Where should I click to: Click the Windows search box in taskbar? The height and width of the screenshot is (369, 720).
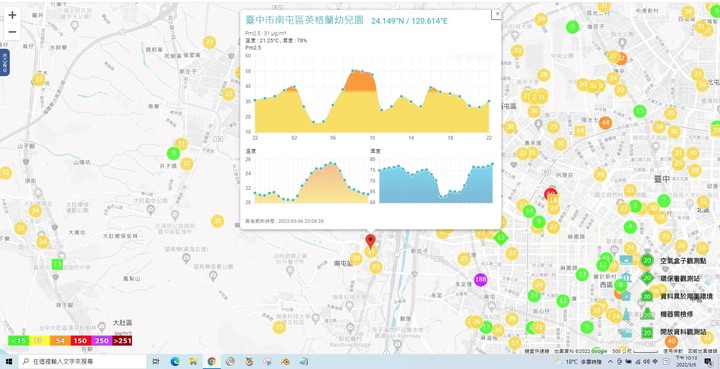tap(83, 362)
